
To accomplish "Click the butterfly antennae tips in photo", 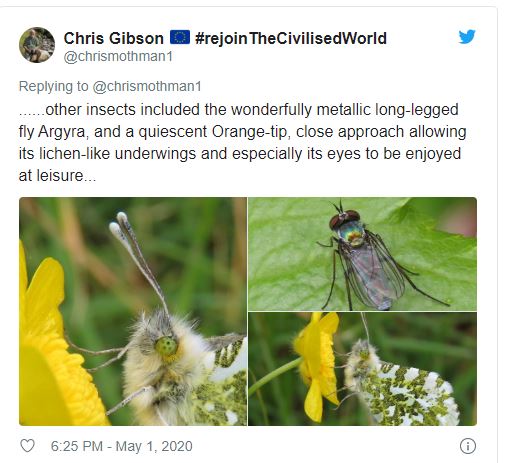I will tap(118, 223).
